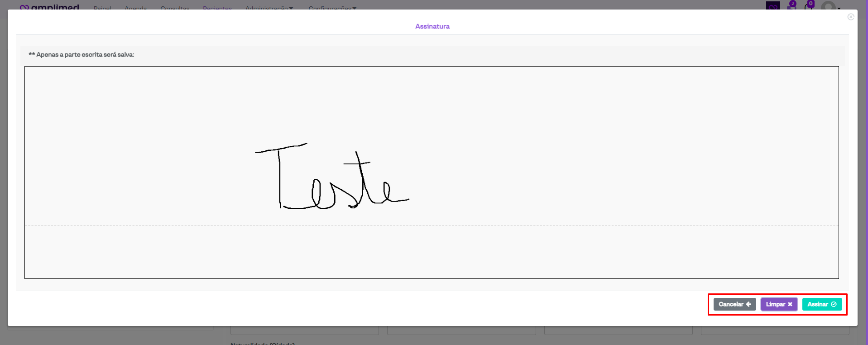Confirm the signature with Assinar

click(x=821, y=304)
